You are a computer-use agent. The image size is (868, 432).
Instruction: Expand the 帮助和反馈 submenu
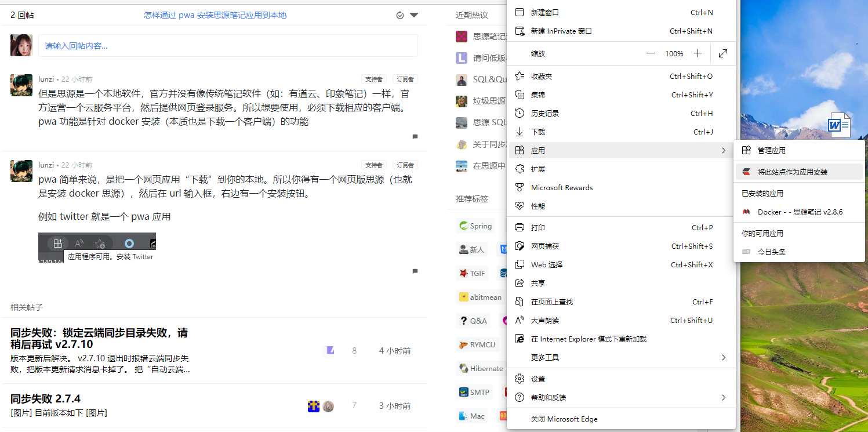[621, 397]
